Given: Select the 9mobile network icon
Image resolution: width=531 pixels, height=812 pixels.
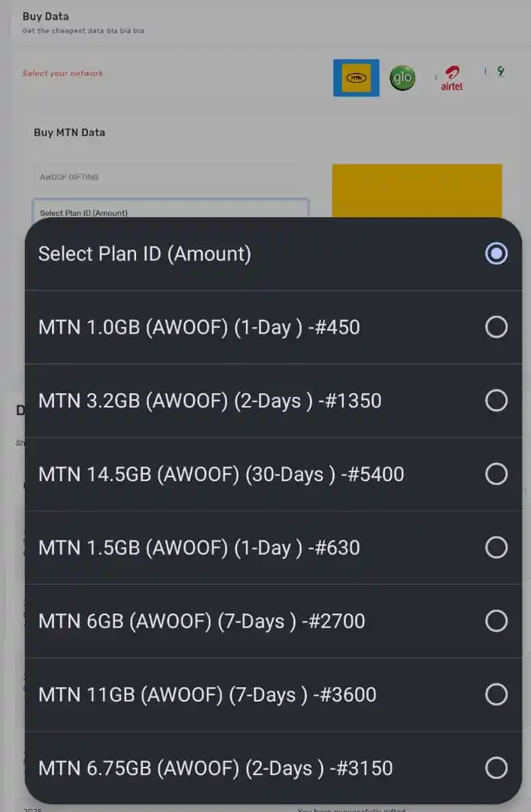Looking at the screenshot, I should (x=500, y=71).
